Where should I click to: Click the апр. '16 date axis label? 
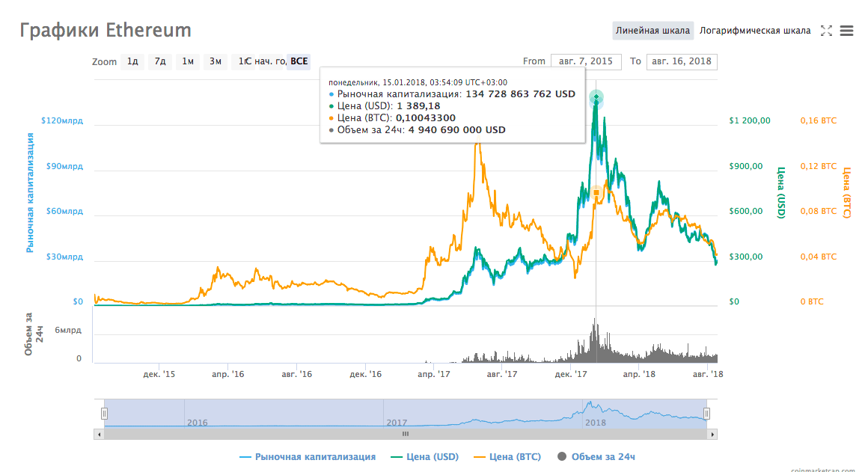click(227, 375)
